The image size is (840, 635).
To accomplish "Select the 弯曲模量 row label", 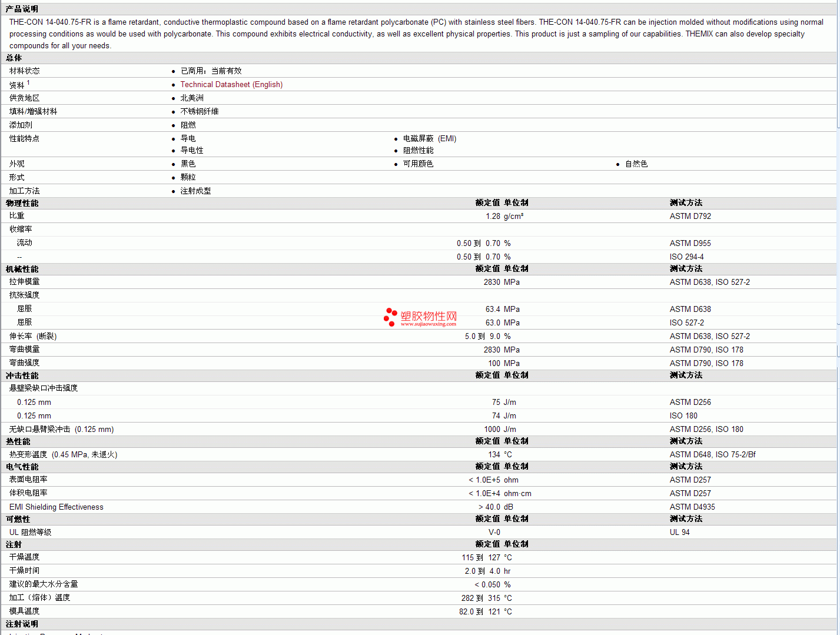I will click(25, 350).
